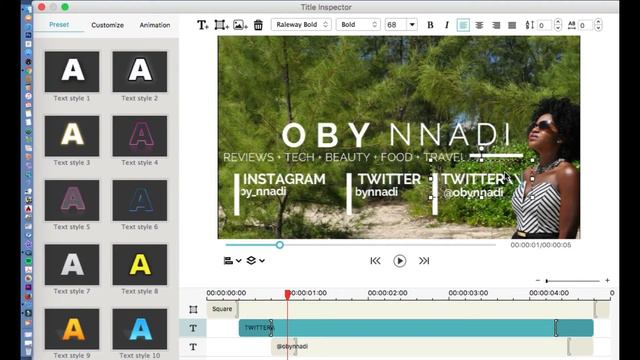Viewport: 640px width, 360px height.
Task: Apply blue Text style 10 preset
Action: (140, 329)
